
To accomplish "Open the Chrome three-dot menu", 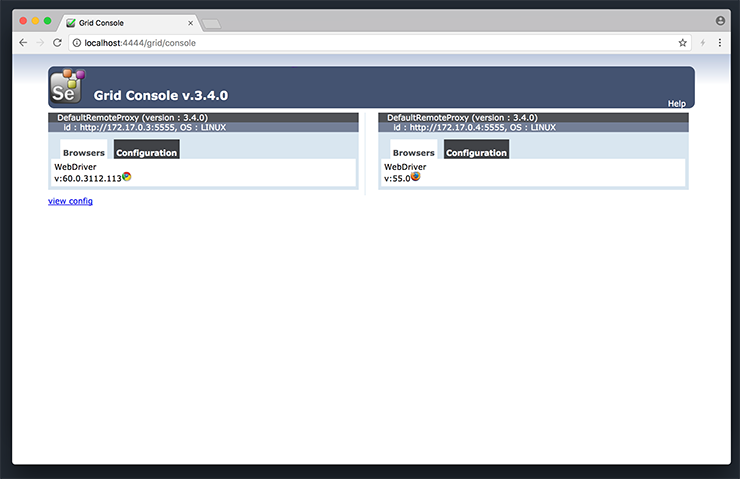I will (720, 43).
